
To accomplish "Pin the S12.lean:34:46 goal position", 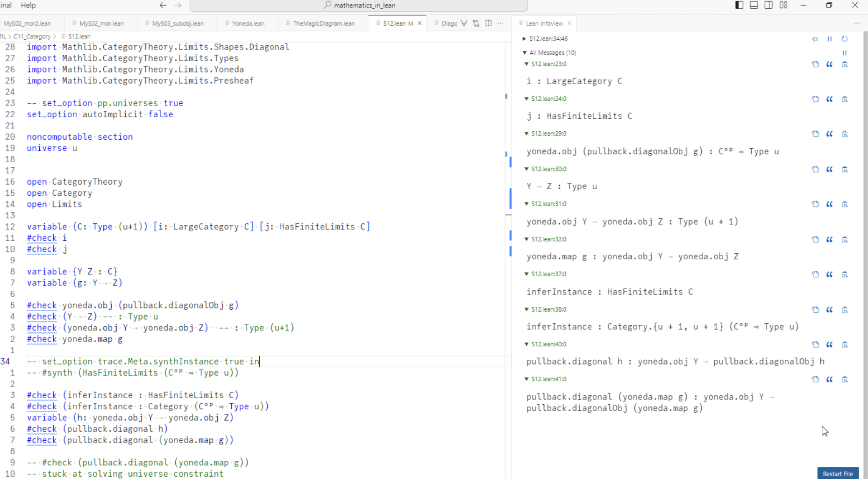I will click(x=815, y=39).
